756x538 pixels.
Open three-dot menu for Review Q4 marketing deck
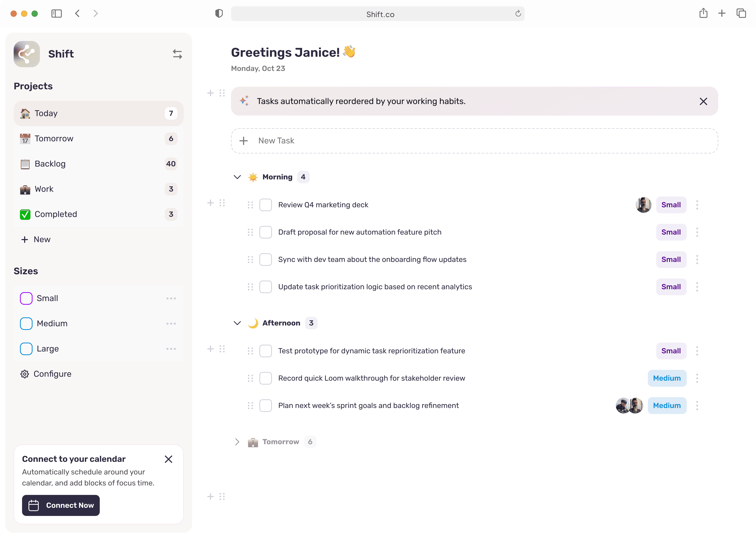click(697, 205)
